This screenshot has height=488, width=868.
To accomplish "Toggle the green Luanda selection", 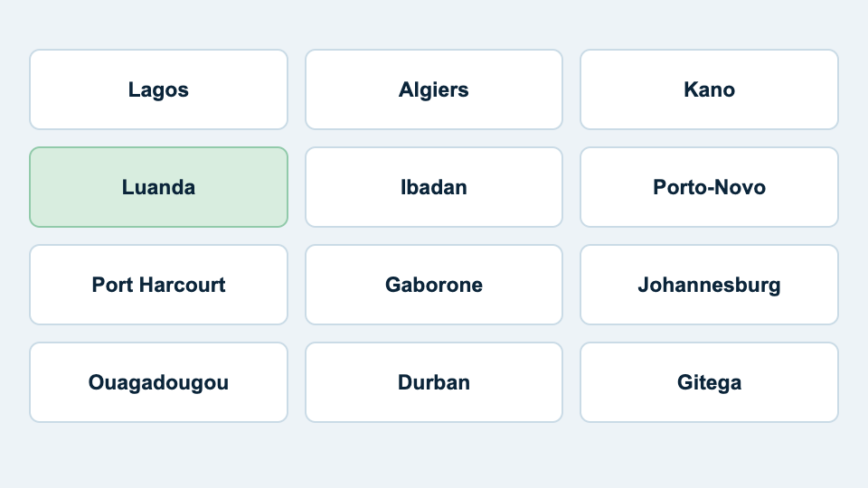I will (158, 187).
